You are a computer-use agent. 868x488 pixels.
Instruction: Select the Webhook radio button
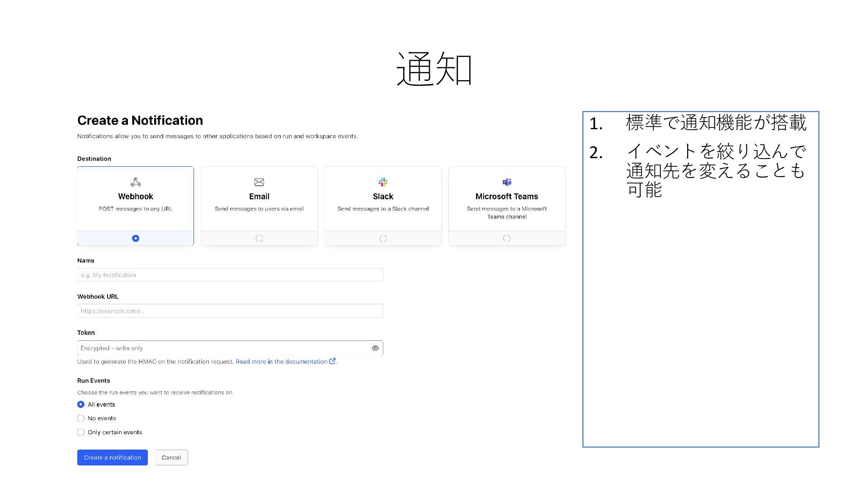click(136, 239)
